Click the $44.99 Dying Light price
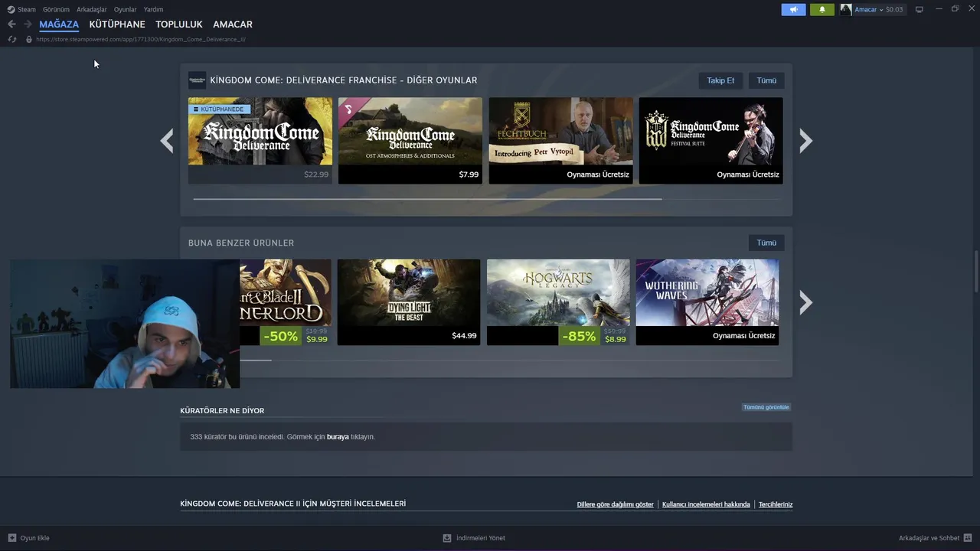This screenshot has height=551, width=980. [x=464, y=336]
